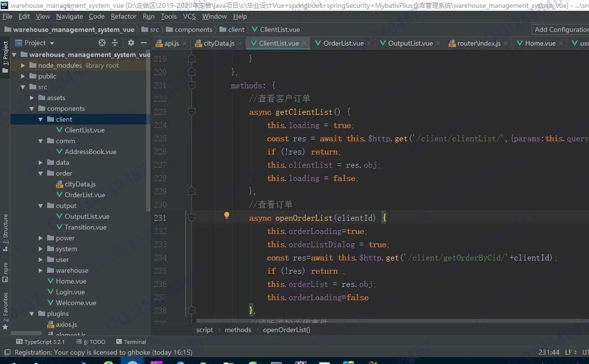The width and height of the screenshot is (589, 364).
Task: Click the LF line separator selector
Action: (571, 352)
